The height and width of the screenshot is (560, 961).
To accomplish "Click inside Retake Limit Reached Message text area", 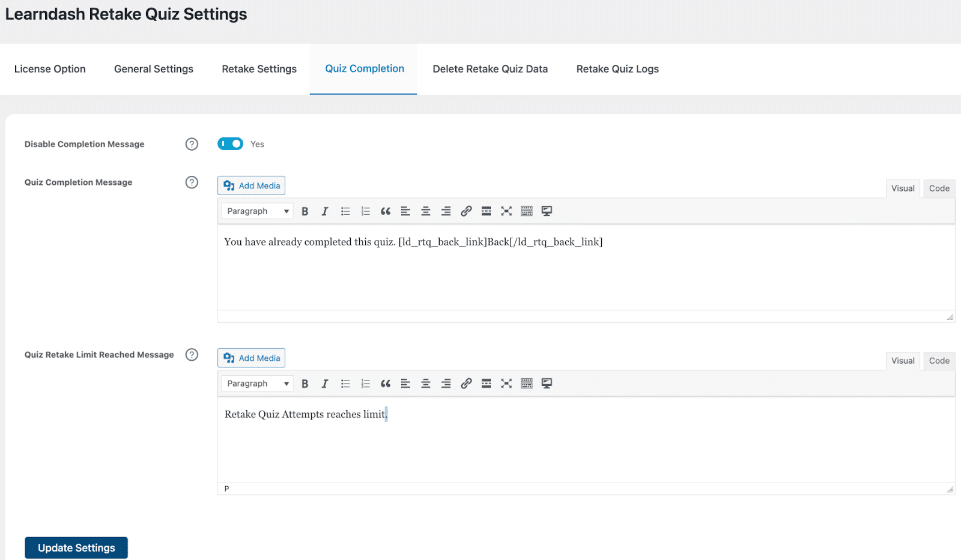I will point(586,439).
